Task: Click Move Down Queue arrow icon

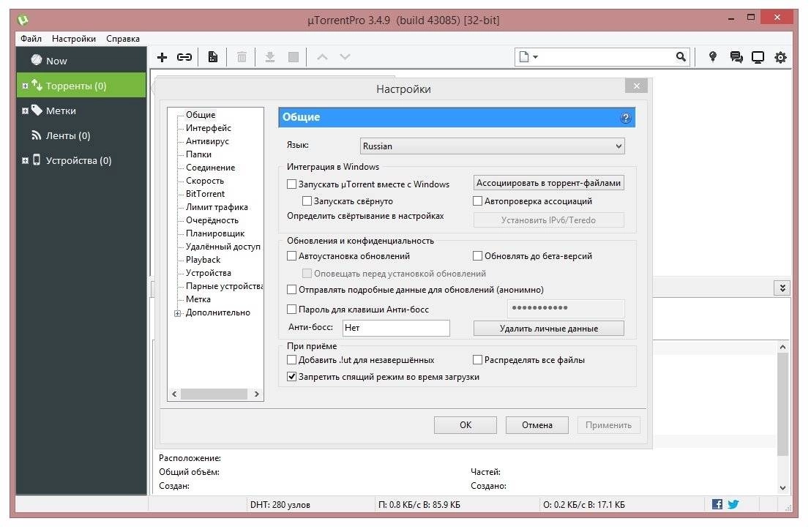Action: 345,57
